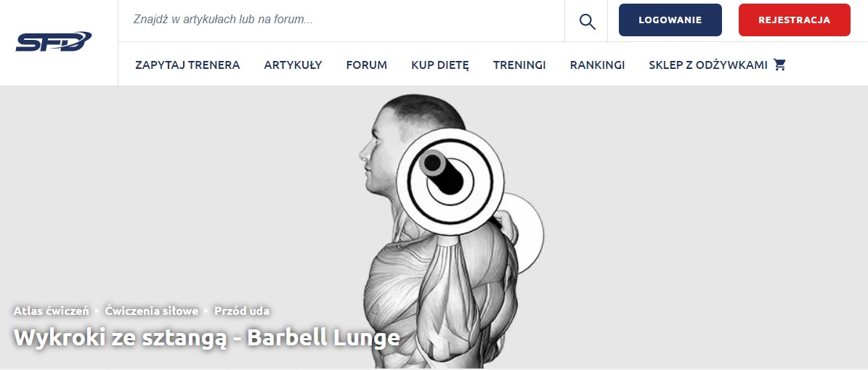Open the FORUM menu item
Screen dimensions: 868x370
pyautogui.click(x=367, y=65)
